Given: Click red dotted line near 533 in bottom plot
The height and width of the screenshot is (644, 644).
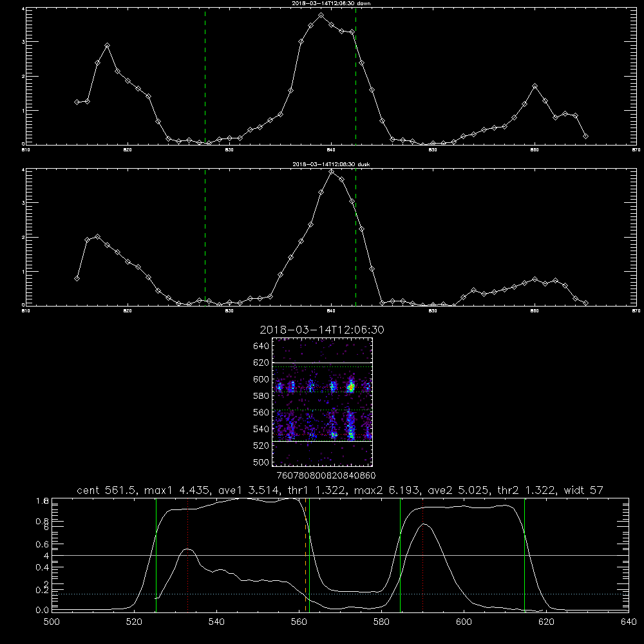Looking at the screenshot, I should (x=187, y=555).
